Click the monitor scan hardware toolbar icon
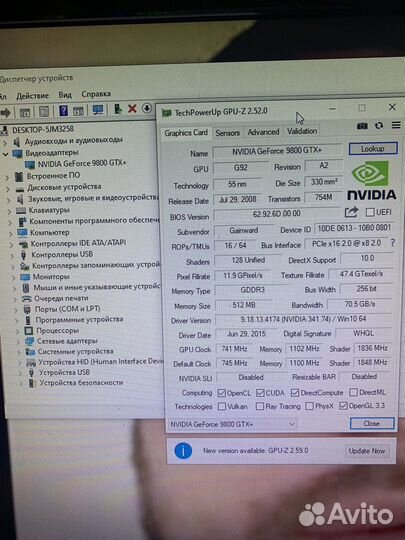The width and height of the screenshot is (405, 540). click(98, 110)
